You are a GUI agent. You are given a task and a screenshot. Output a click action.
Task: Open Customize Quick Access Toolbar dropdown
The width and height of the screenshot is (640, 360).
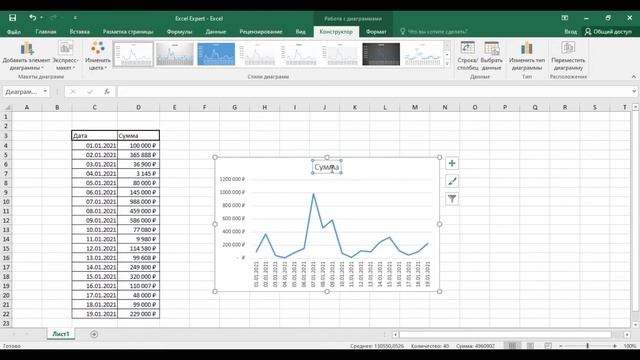[75, 18]
